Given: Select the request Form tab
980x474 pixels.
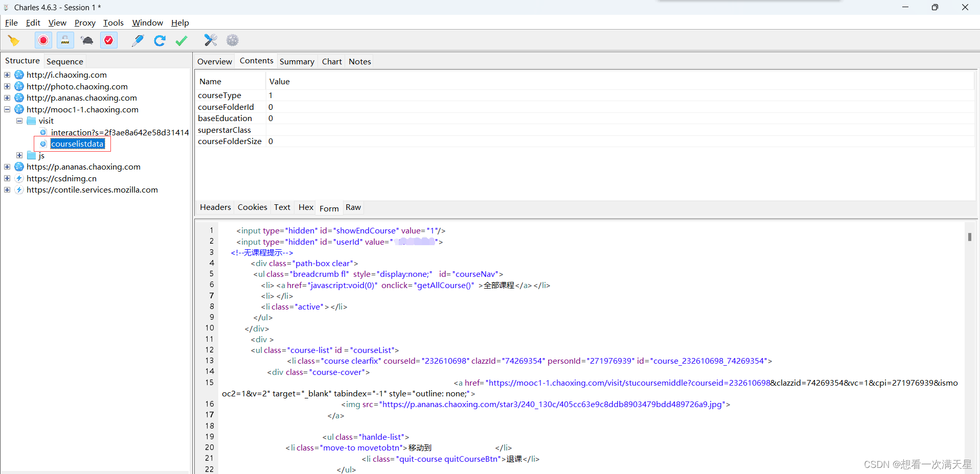Looking at the screenshot, I should (329, 208).
